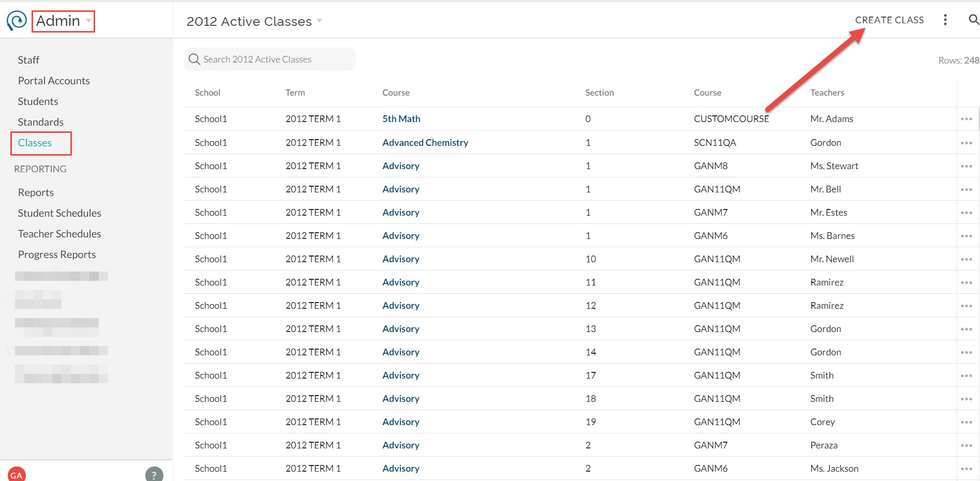Image resolution: width=980 pixels, height=481 pixels.
Task: Open row actions for Advisory section 13
Action: [966, 329]
